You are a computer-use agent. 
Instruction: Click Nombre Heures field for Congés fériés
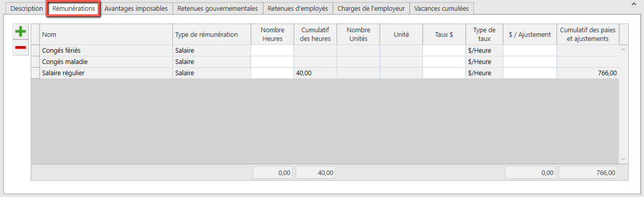[272, 51]
